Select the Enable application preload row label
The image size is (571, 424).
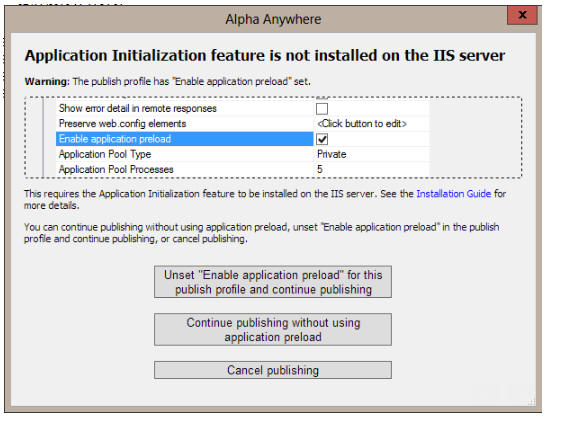[185, 139]
